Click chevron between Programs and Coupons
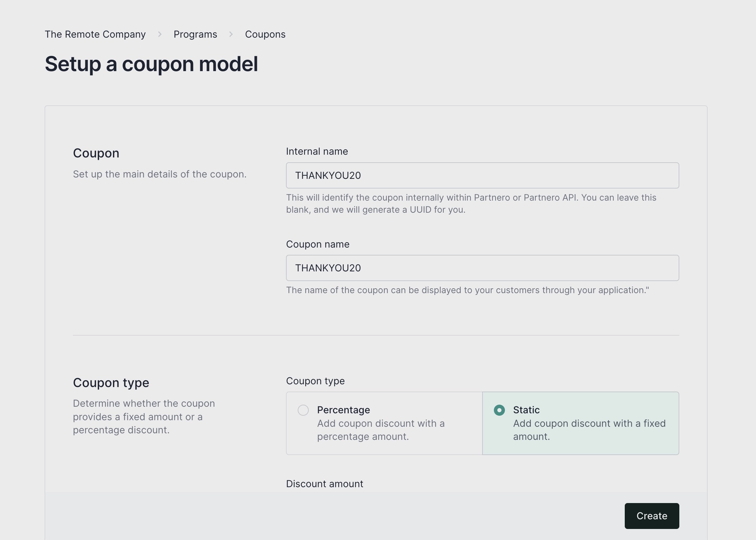The image size is (756, 540). point(231,34)
